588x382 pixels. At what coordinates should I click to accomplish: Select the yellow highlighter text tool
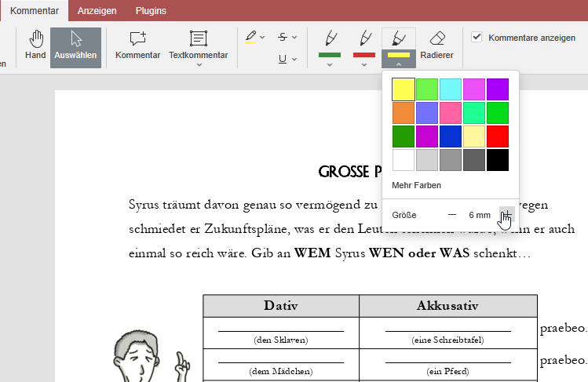(250, 37)
